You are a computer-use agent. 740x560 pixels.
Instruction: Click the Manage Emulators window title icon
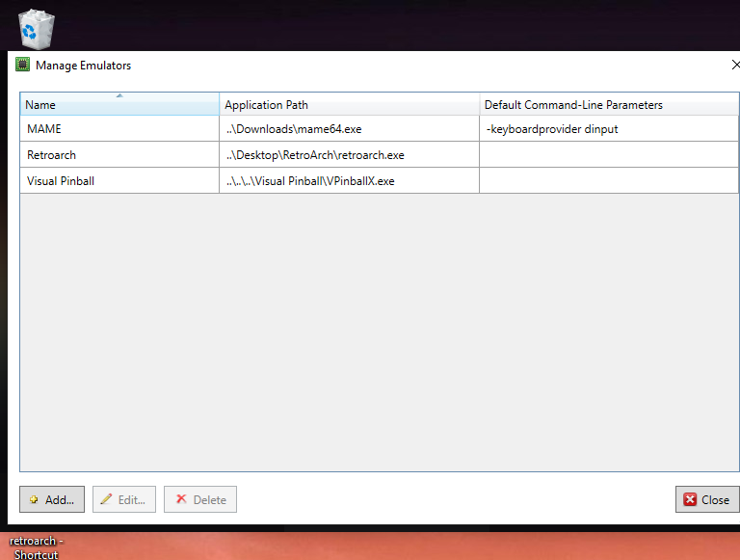pos(22,66)
